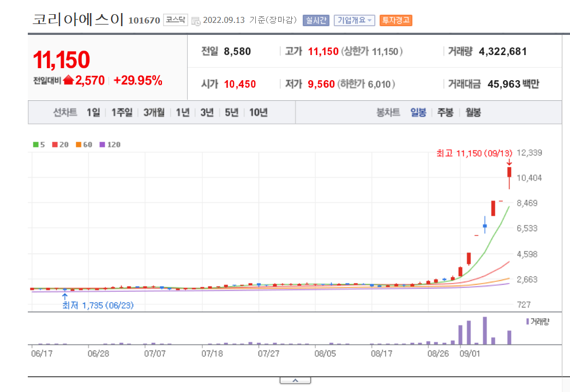Select the 1주일 line chart tab
This screenshot has width=570, height=392.
point(122,113)
